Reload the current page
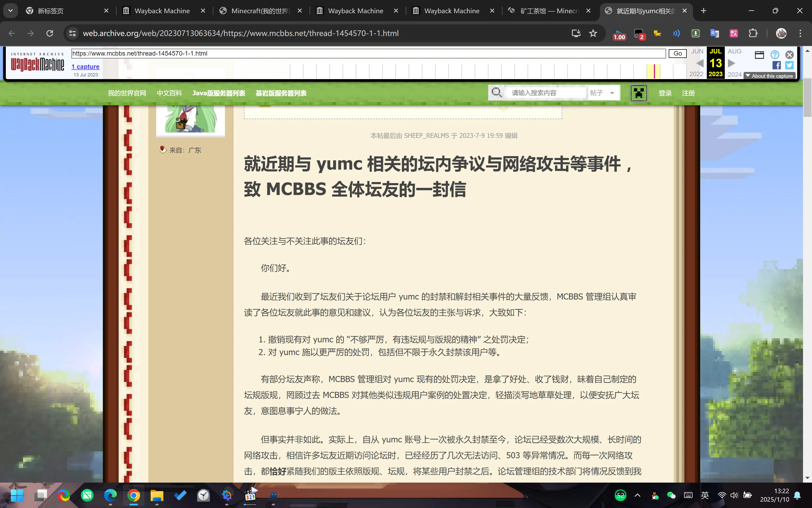Image resolution: width=812 pixels, height=508 pixels. coord(50,33)
